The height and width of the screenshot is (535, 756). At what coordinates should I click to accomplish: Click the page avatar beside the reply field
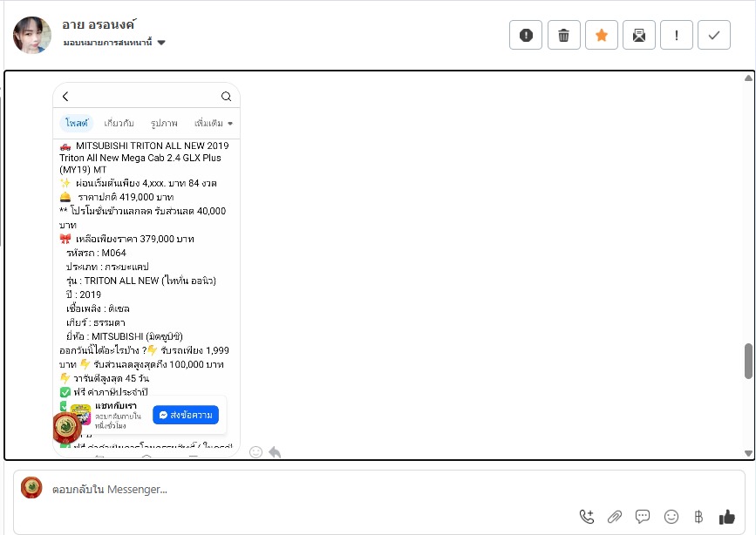31,488
